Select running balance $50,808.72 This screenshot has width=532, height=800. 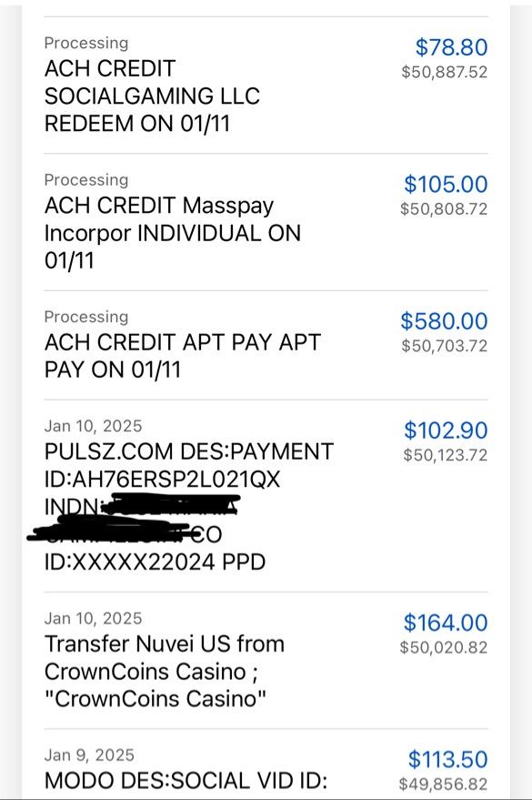coord(444,208)
